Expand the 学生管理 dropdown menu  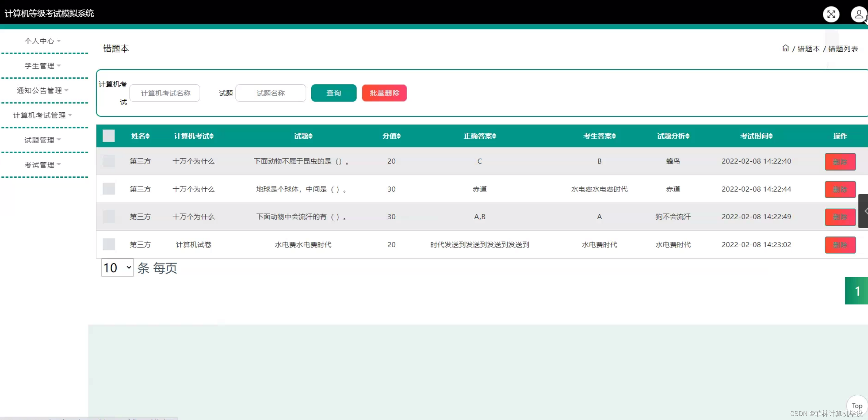pos(43,65)
